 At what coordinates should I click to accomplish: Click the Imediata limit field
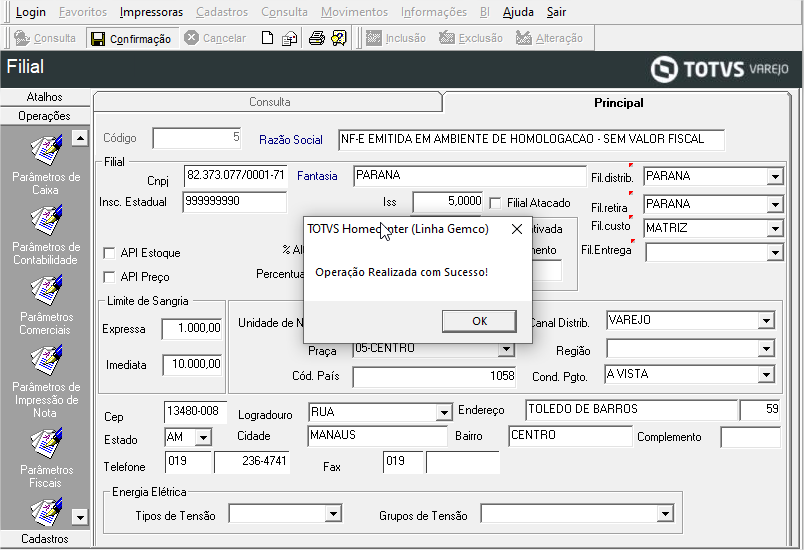coord(192,365)
